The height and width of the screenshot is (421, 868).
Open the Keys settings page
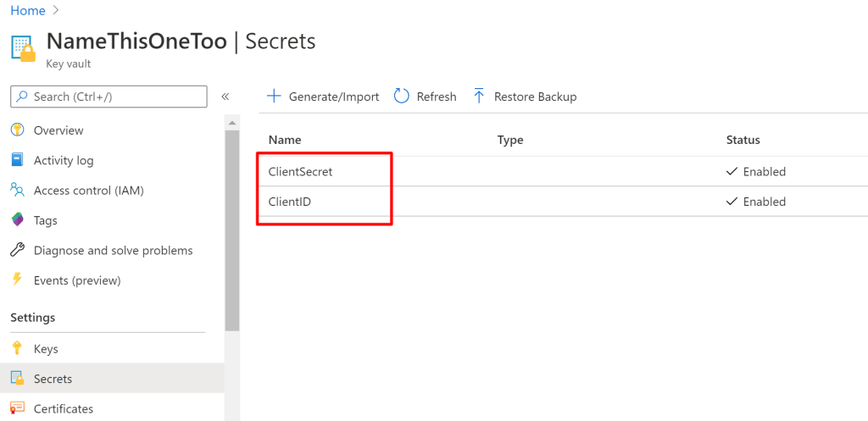(46, 349)
